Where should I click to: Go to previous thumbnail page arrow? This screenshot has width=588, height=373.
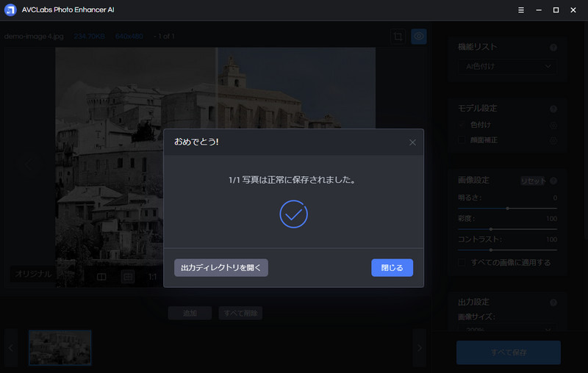point(11,348)
